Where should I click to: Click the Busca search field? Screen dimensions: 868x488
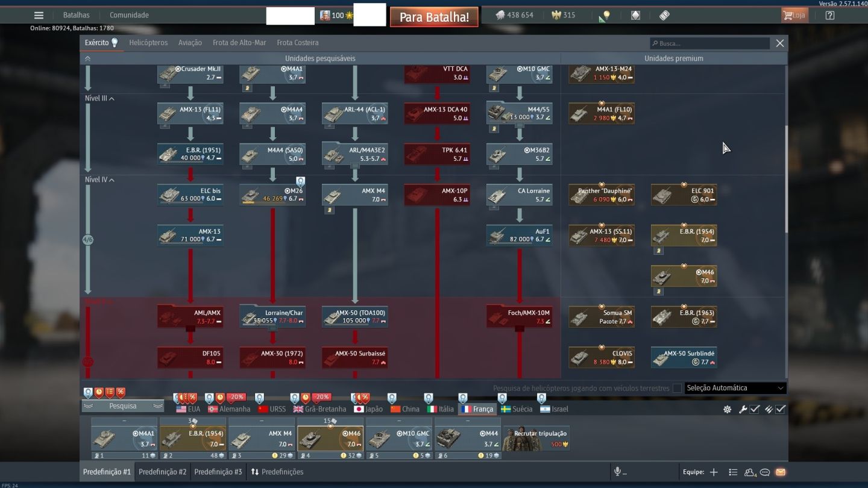point(710,43)
